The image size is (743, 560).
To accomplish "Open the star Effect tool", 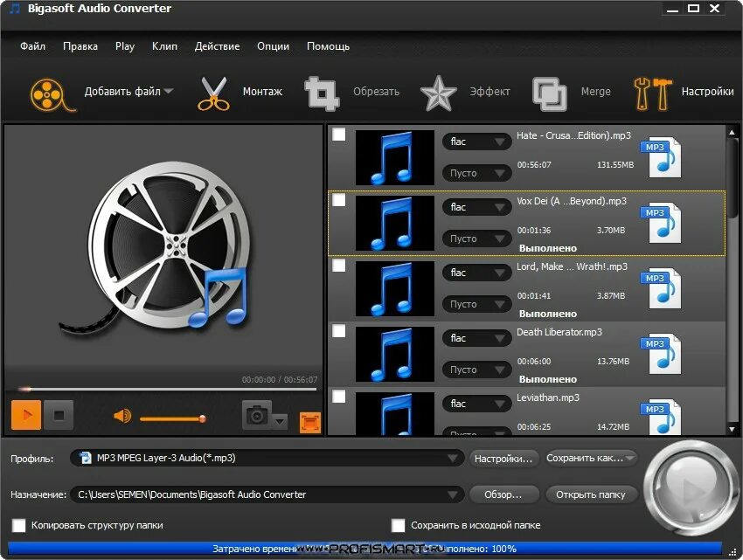I will tap(438, 93).
